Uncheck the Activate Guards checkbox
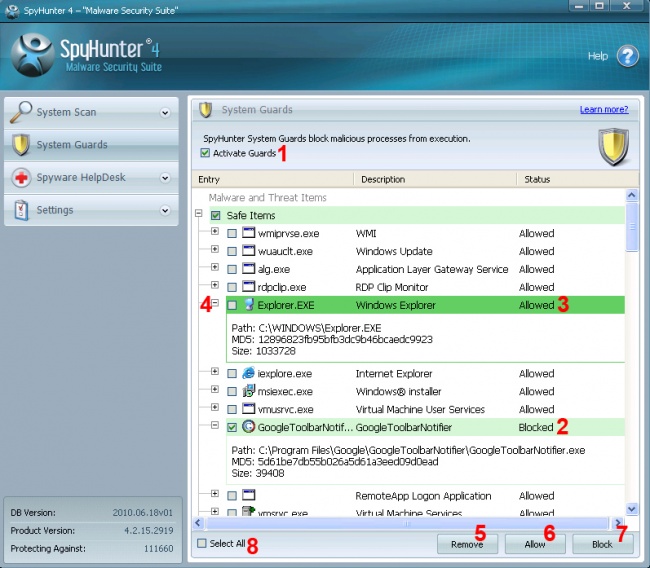This screenshot has height=568, width=650. point(205,153)
